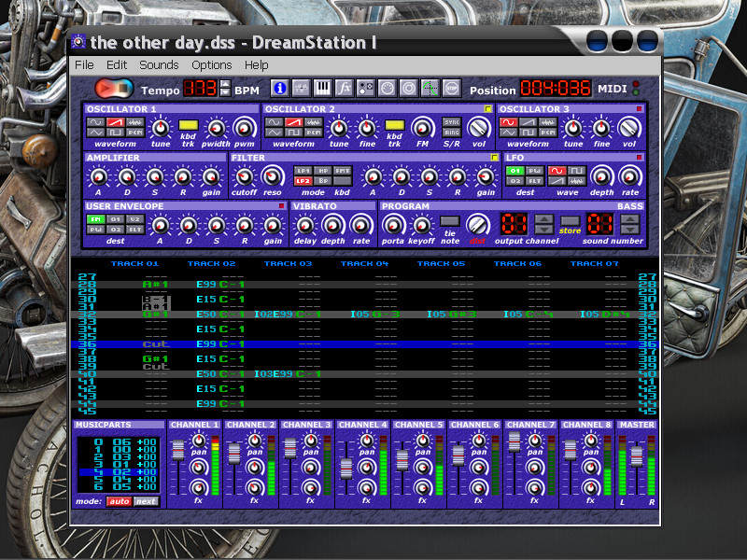The height and width of the screenshot is (560, 747).
Task: Decrease the Tempo with the down arrow
Action: [x=226, y=92]
